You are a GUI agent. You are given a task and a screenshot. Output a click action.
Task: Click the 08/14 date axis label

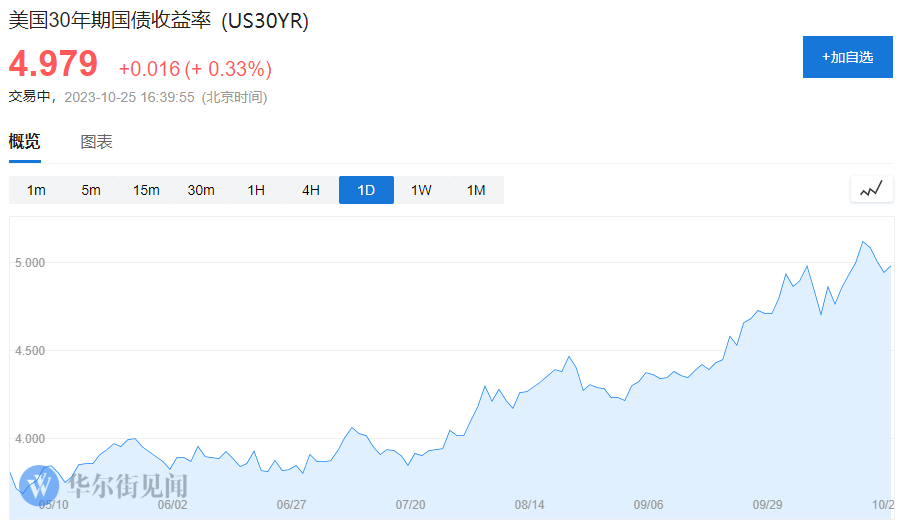pos(529,506)
